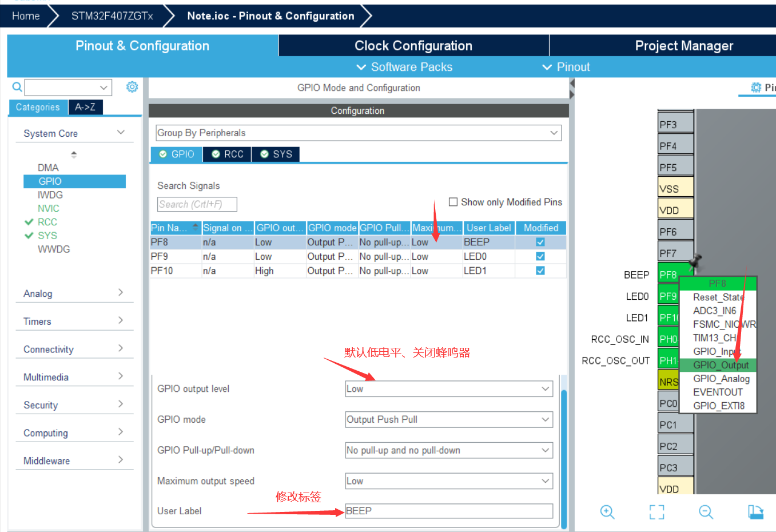Select the Pinout & Configuration tab
Screen dimensions: 776x532
[x=142, y=46]
